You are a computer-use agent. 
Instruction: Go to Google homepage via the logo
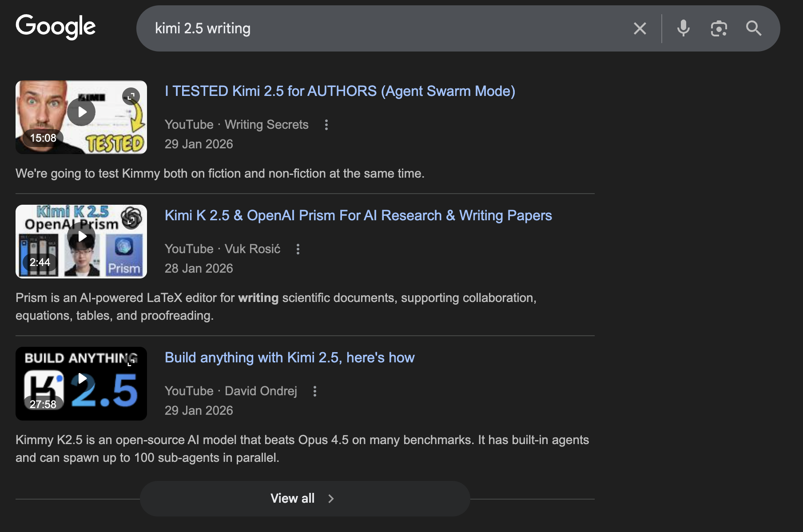[56, 27]
